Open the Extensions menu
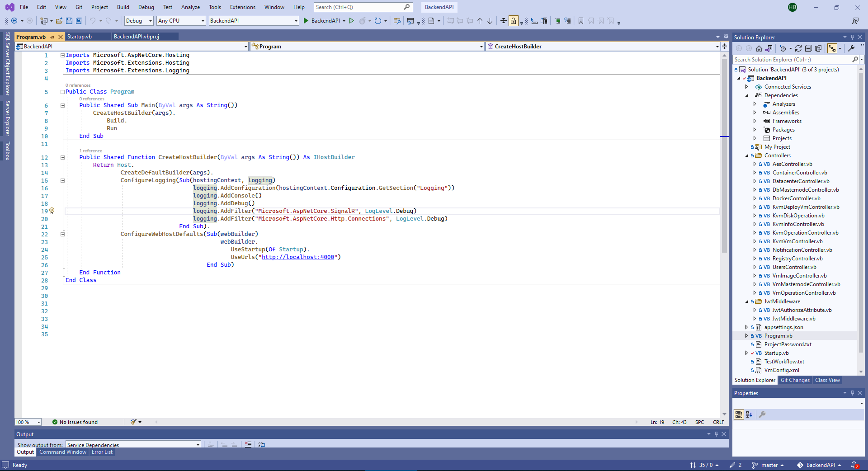Screen dimensions: 868x471 [243, 7]
